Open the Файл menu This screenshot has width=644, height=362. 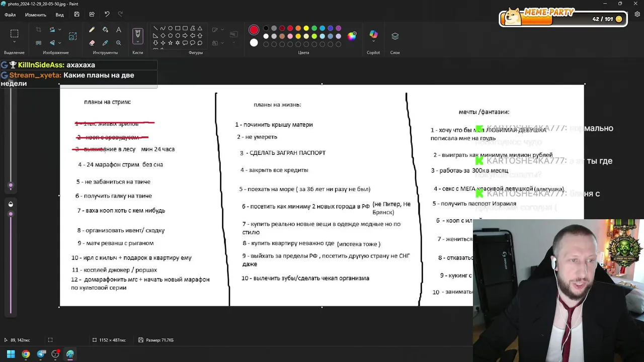click(x=10, y=15)
